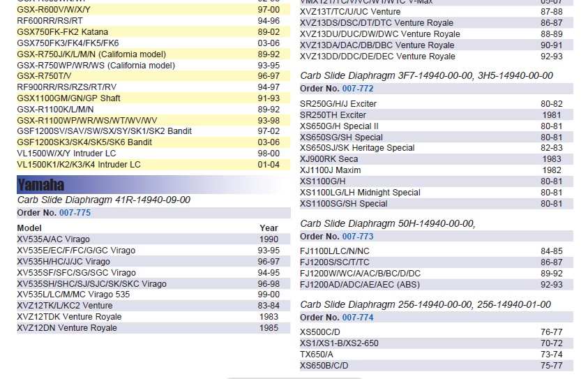Select XS1/XS1-B/XS2-650 row
This screenshot has height=379, width=588.
pos(437,343)
